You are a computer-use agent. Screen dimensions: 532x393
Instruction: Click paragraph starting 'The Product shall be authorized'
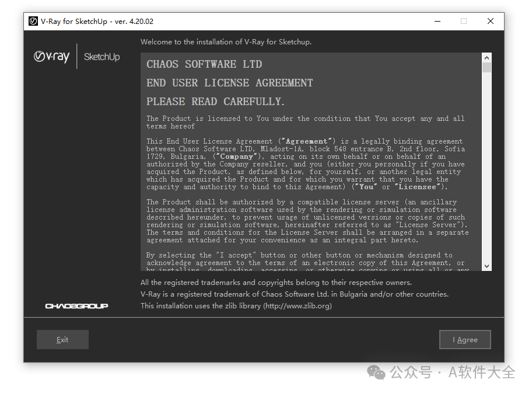point(307,221)
